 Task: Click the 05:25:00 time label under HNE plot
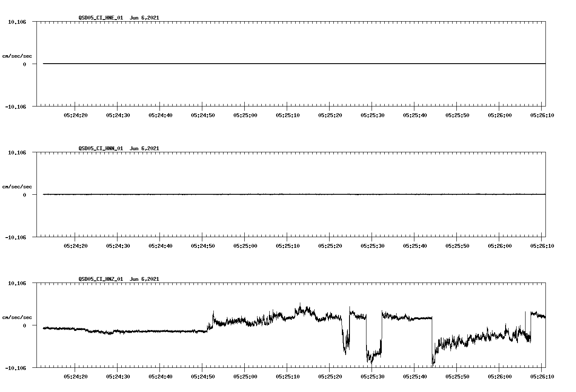(x=245, y=115)
